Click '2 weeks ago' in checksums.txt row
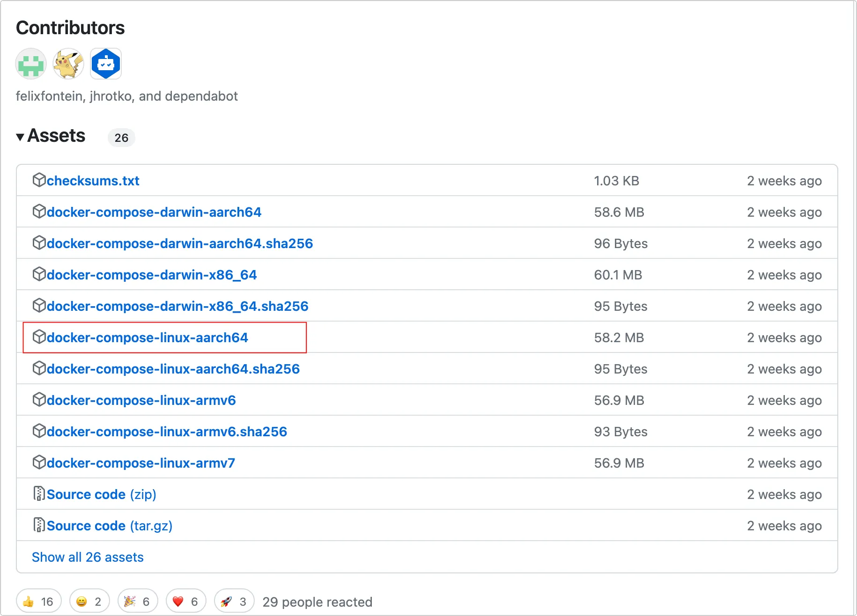 tap(784, 181)
